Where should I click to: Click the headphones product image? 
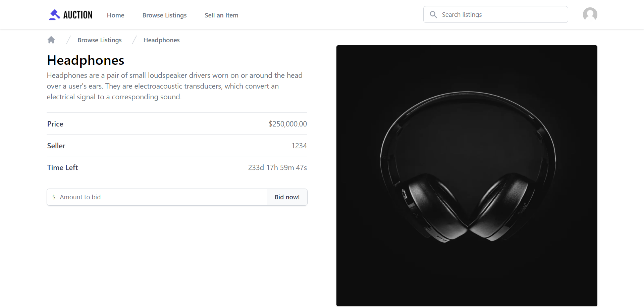467,175
